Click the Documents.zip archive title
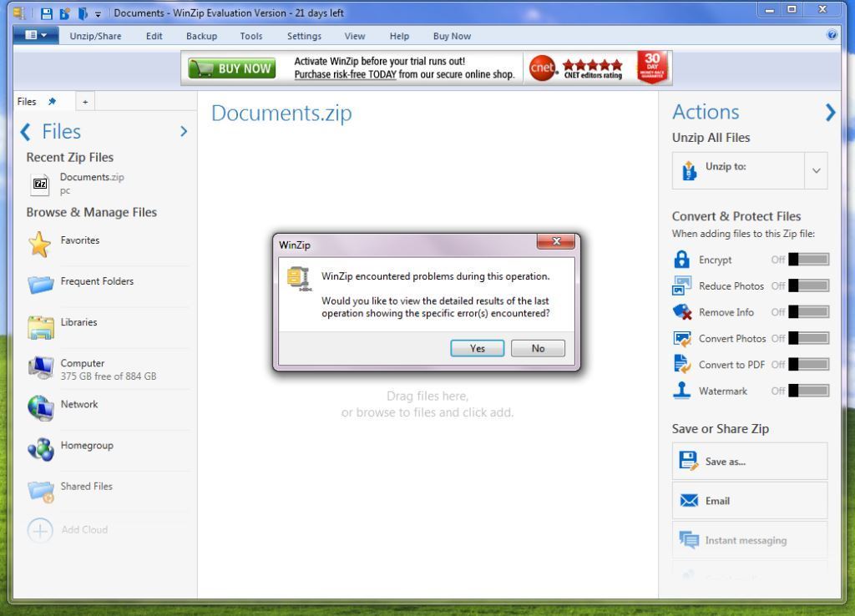855x616 pixels. 281,114
